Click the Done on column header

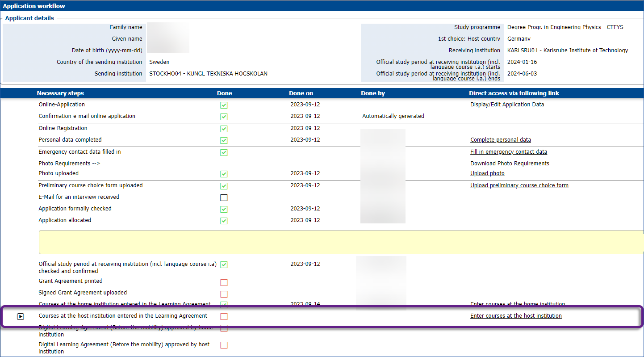301,93
